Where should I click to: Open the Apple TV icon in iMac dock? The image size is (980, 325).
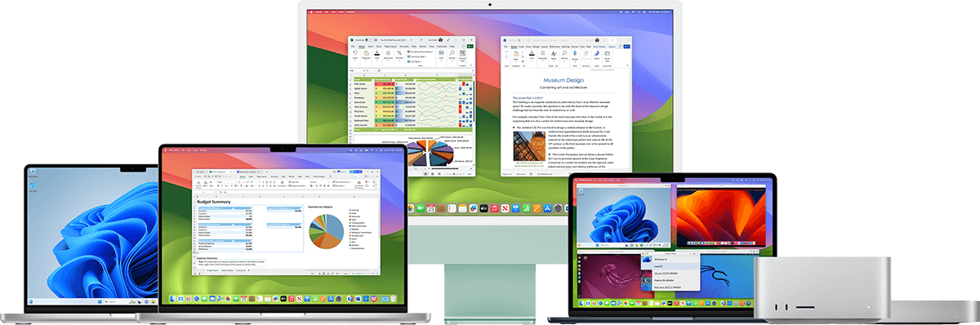(x=483, y=207)
